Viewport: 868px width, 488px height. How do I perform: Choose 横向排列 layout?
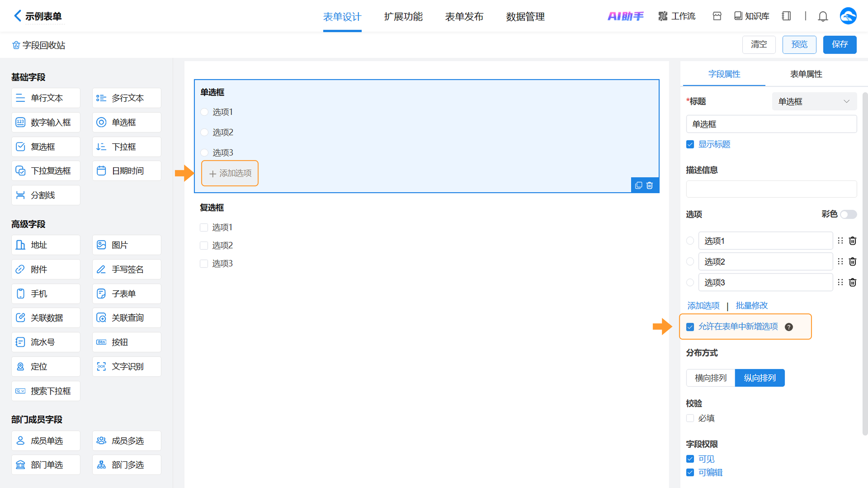711,378
